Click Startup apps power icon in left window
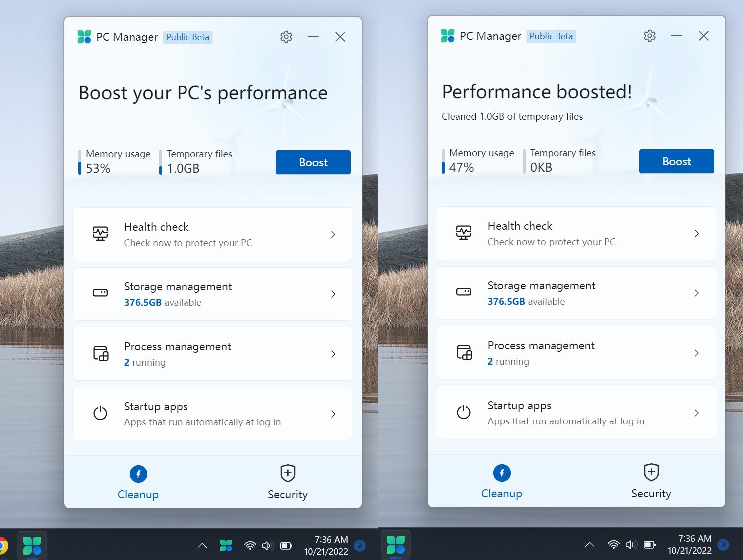The image size is (743, 560). [100, 413]
